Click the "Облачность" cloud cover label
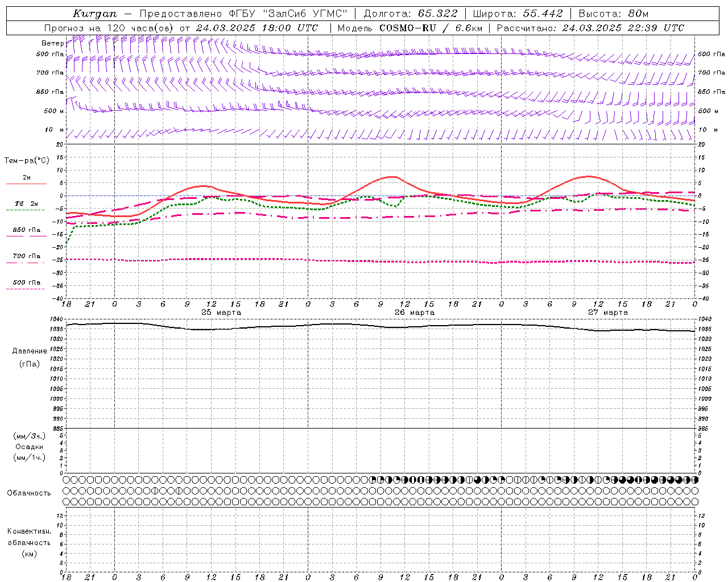This screenshot has height=582, width=728. coord(29,493)
